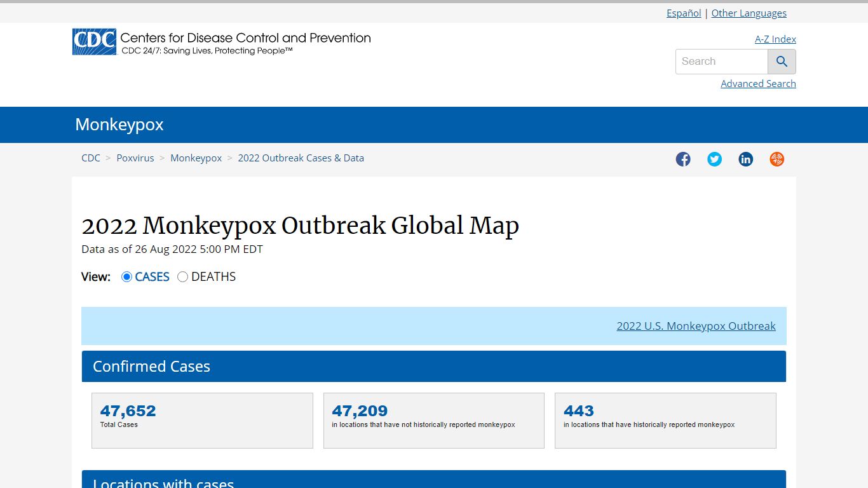
Task: Click Centers for Disease Control and Prevention text
Action: 245,38
